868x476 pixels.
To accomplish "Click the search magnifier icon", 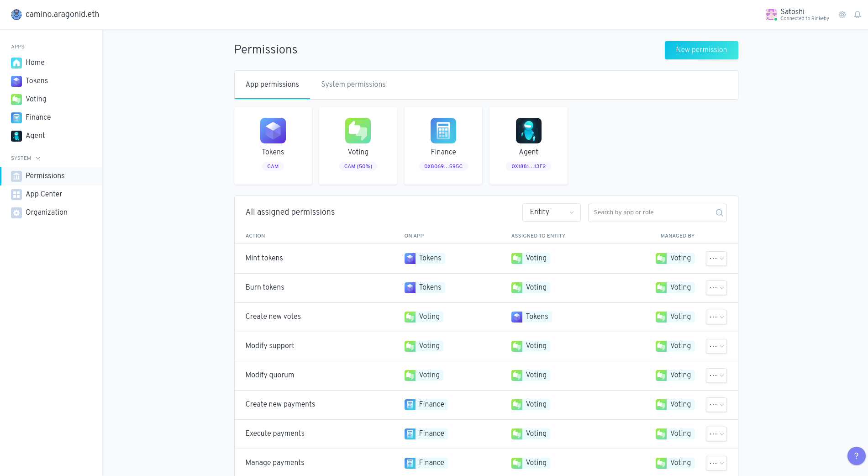I will (x=719, y=213).
